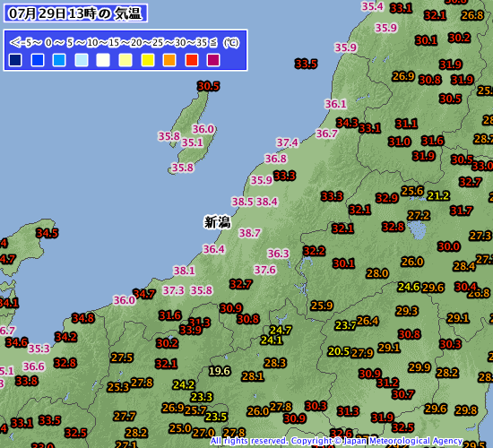Select the 35.3 temperature value
The image size is (493, 448).
[39, 349]
